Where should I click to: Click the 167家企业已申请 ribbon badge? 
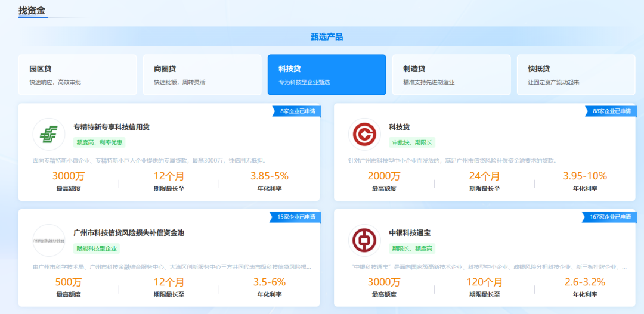pos(609,217)
